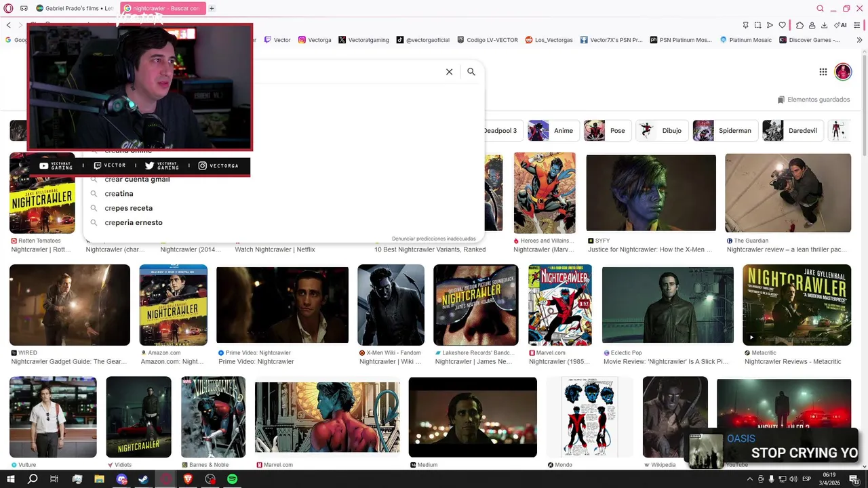Viewport: 868px width, 488px height.
Task: Open PSN Platinum Mos... bookmark
Action: (x=681, y=40)
